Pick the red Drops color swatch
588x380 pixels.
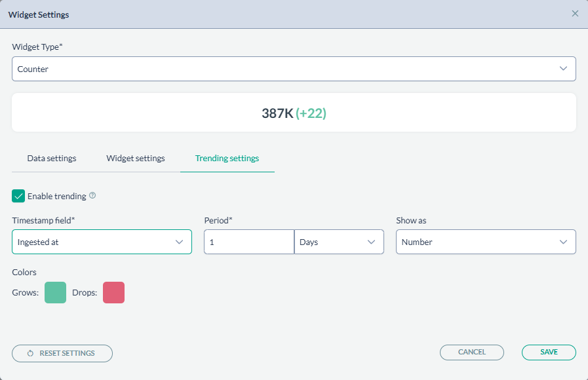tap(113, 293)
